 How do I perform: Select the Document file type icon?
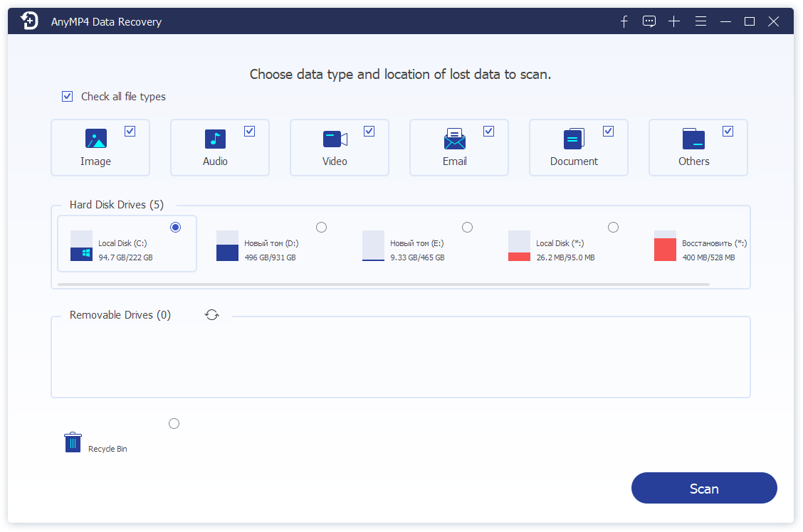coord(572,138)
